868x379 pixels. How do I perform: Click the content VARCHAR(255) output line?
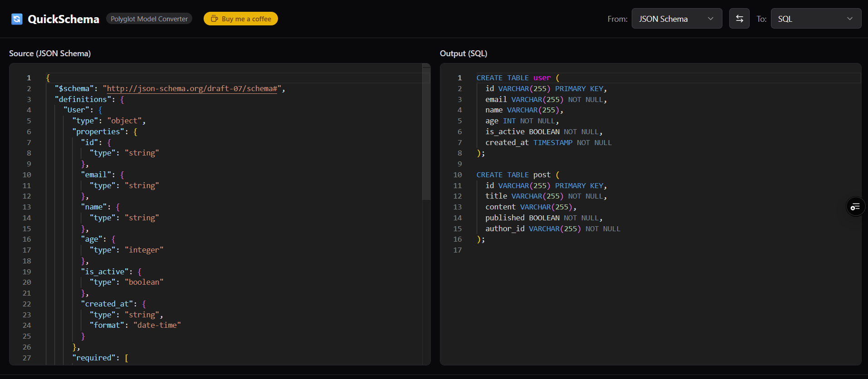click(531, 207)
